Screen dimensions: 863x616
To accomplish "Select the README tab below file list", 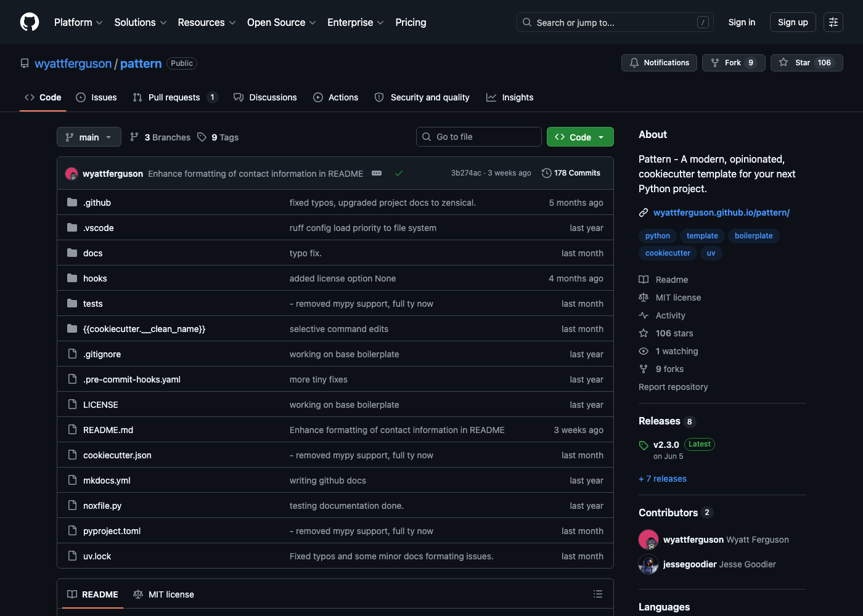I will [x=92, y=594].
